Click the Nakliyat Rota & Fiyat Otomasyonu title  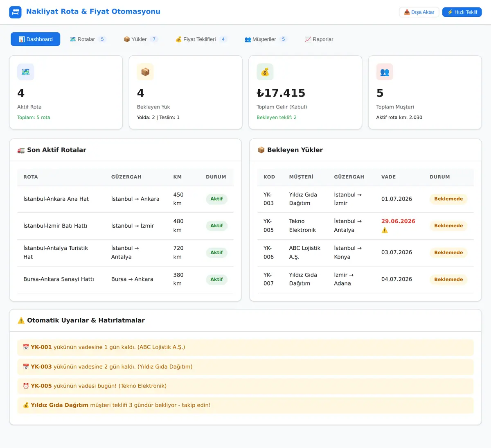click(x=93, y=12)
